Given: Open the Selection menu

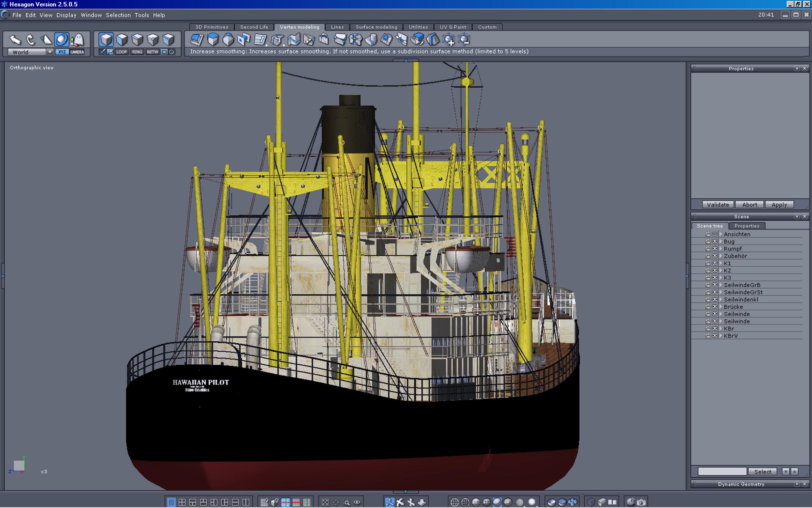Looking at the screenshot, I should pos(118,15).
